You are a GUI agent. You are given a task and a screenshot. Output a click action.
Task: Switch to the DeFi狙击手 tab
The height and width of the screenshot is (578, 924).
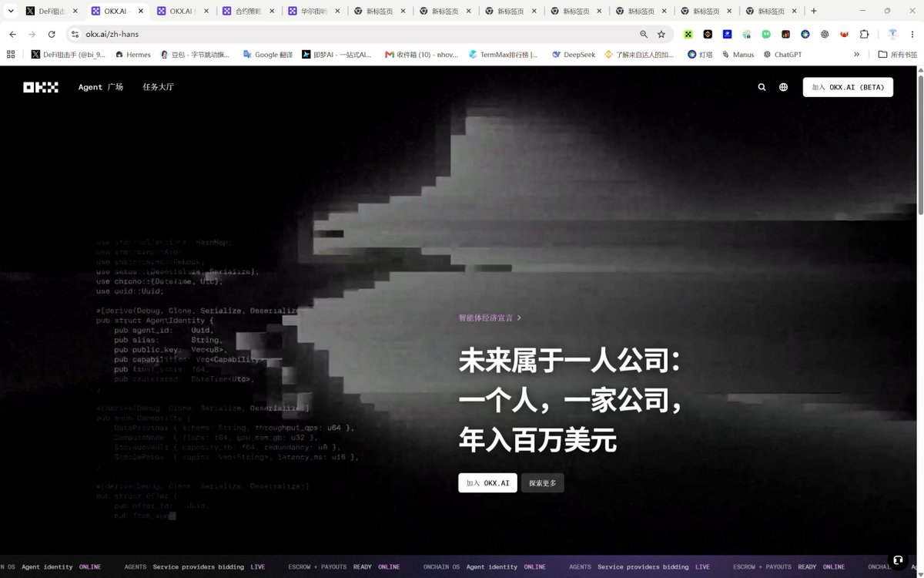click(x=51, y=11)
